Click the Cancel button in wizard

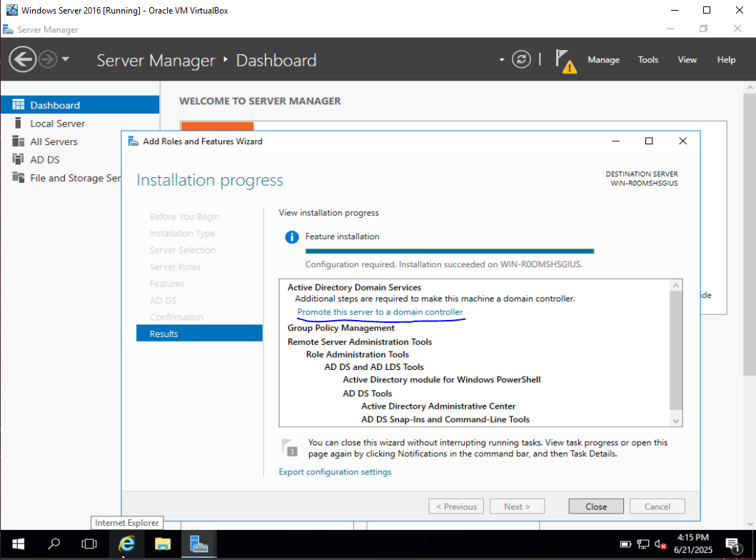pyautogui.click(x=657, y=506)
